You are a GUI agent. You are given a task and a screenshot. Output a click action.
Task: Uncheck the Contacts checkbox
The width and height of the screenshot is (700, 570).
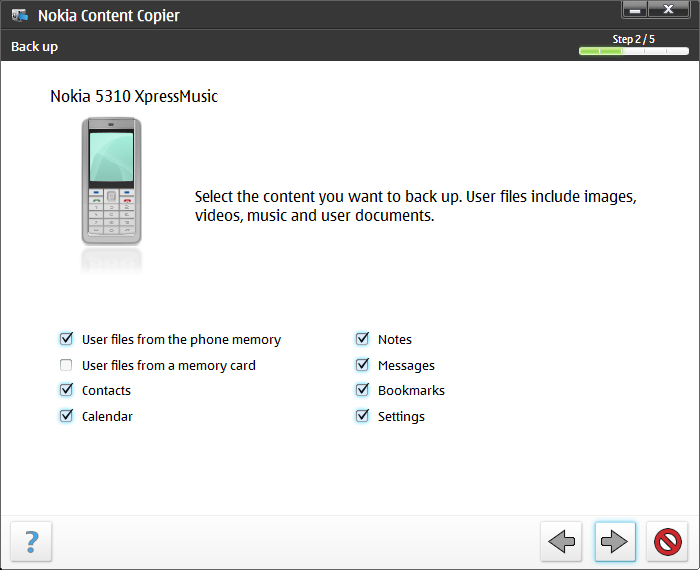66,390
